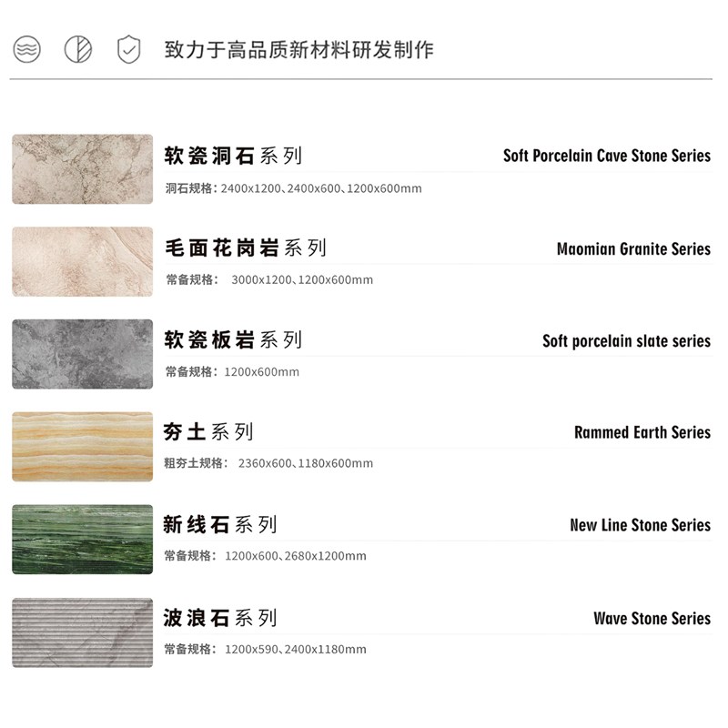728x728 pixels.
Task: Click the 毛面花岗岩系列 title
Action: [x=246, y=248]
